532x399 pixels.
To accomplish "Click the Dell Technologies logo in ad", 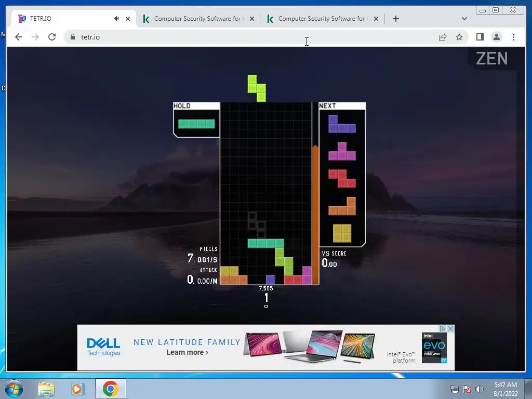I will pos(103,347).
